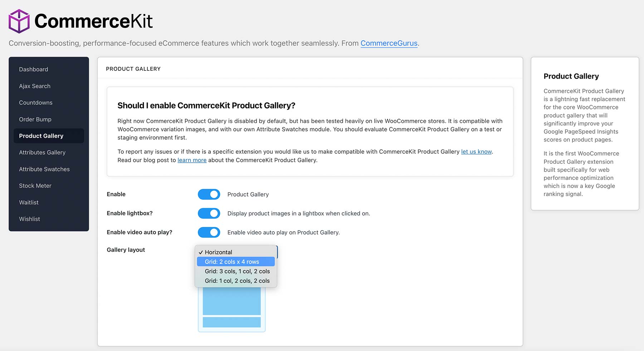Open the Attributes Gallery section

pyautogui.click(x=42, y=152)
